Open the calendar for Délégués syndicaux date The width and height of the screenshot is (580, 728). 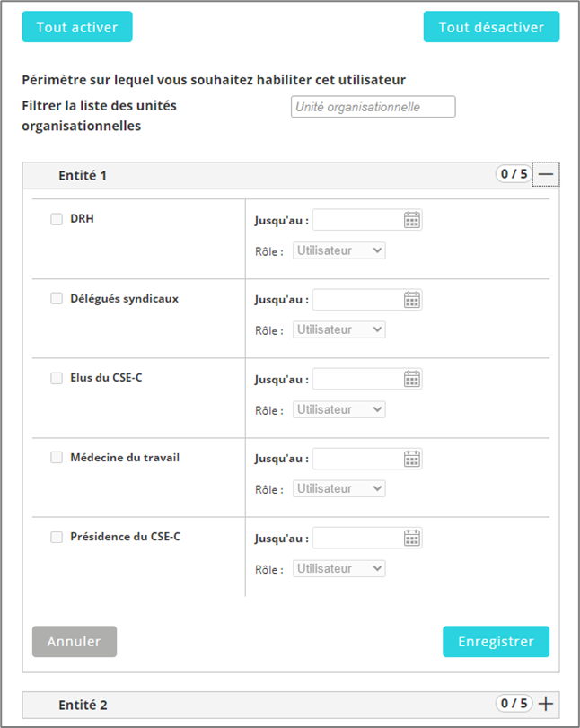pos(412,300)
